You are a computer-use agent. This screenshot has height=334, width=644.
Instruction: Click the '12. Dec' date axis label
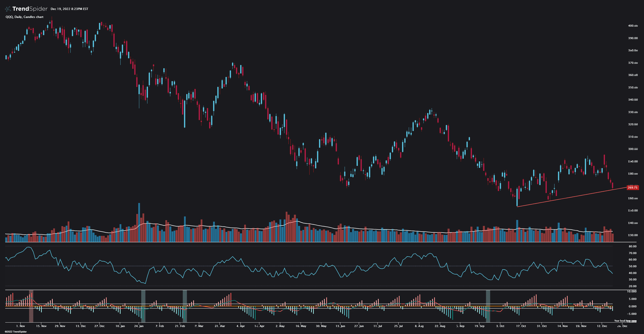[602, 326]
